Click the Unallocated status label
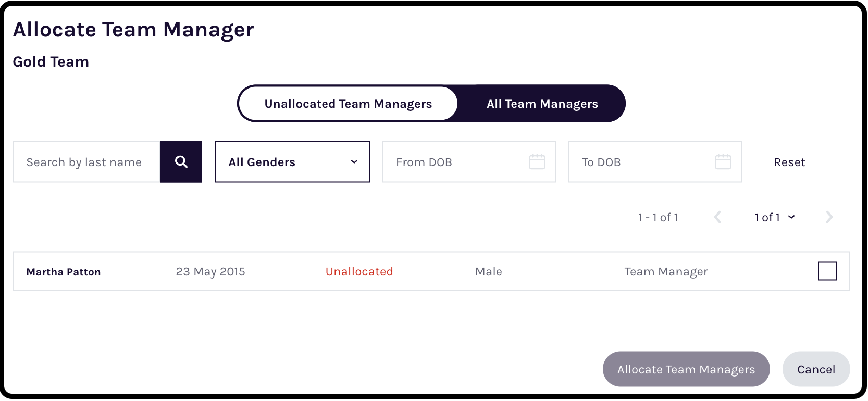This screenshot has width=868, height=401. click(x=359, y=271)
